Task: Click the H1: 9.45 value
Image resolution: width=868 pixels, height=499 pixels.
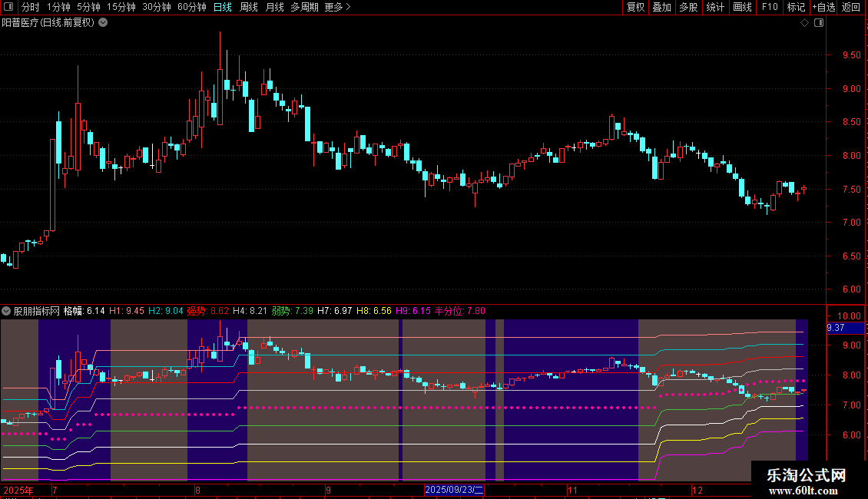Action: (x=126, y=311)
